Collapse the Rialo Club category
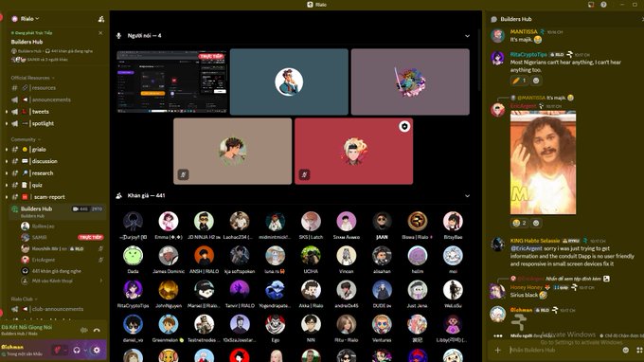644x362 pixels. click(24, 299)
